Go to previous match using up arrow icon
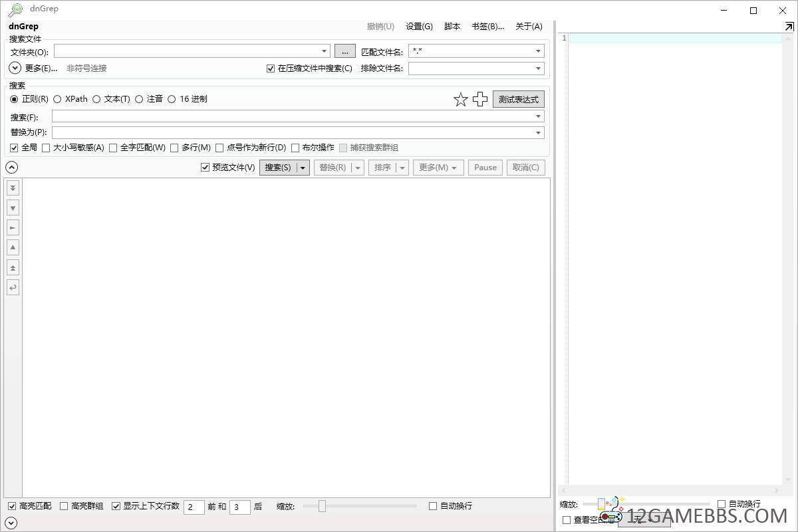The height and width of the screenshot is (532, 798). coord(13,248)
